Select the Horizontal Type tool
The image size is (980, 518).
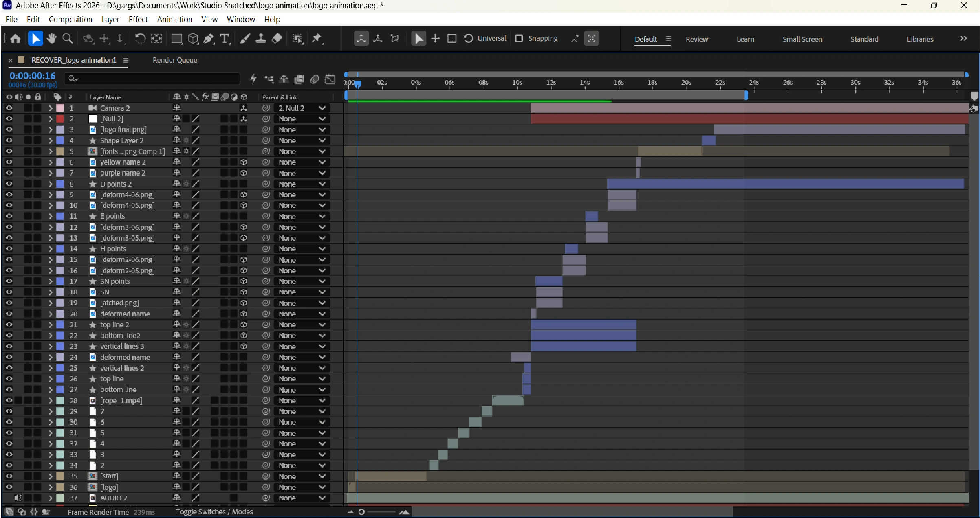point(225,39)
